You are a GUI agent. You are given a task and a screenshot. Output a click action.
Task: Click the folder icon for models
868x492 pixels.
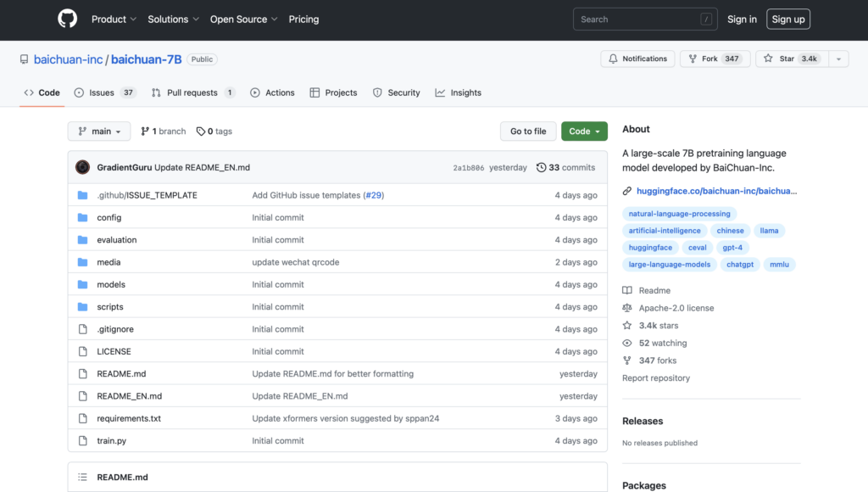pos(82,284)
